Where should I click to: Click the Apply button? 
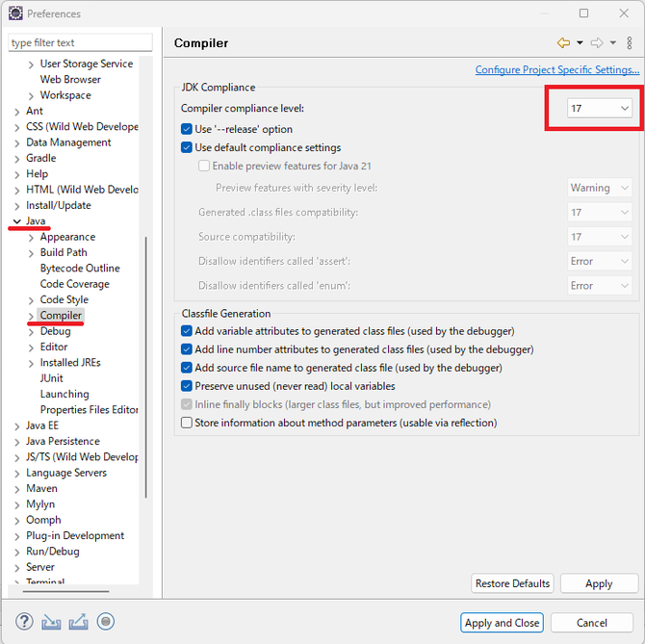pos(599,583)
